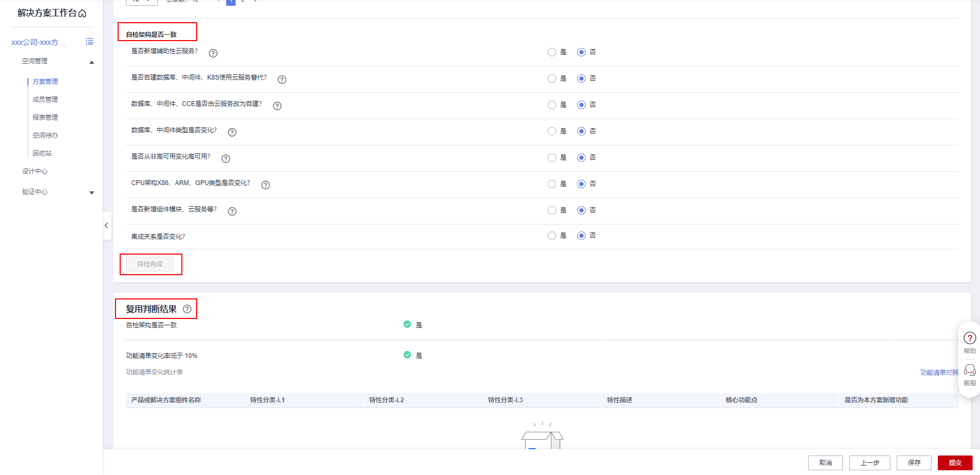This screenshot has height=475, width=980.
Task: Click 功能清单变化率低于 10% text
Action: [x=161, y=356]
